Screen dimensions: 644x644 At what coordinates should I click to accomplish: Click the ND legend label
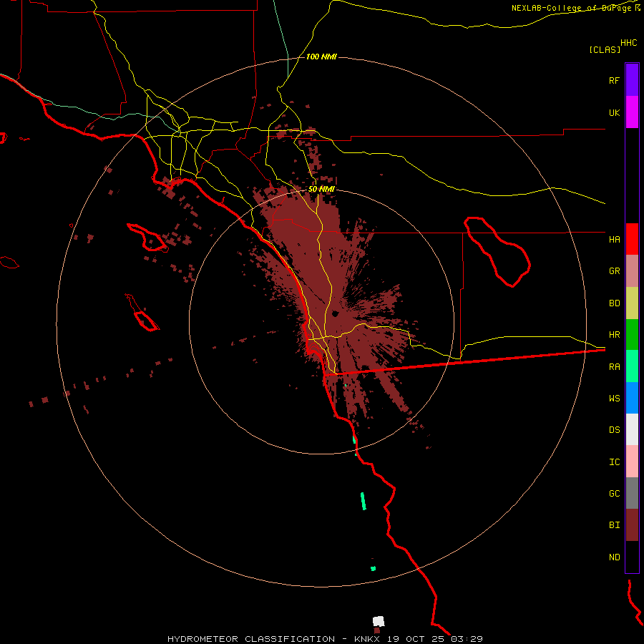614,557
